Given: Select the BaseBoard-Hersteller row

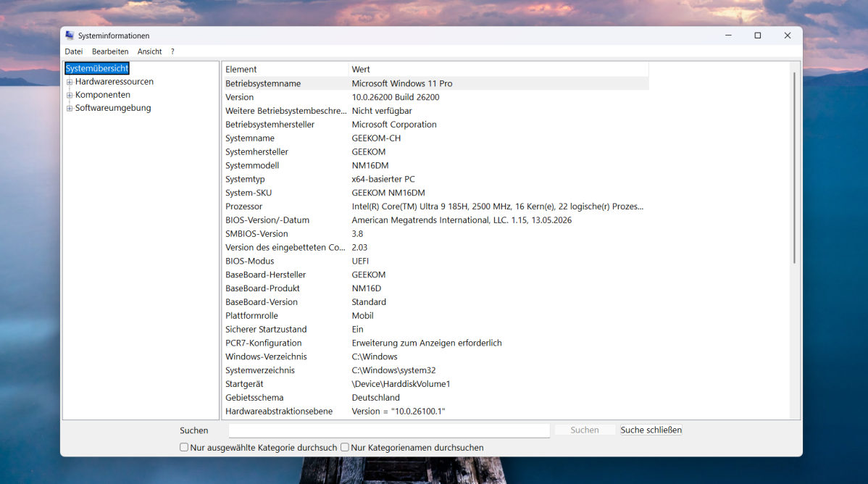Looking at the screenshot, I should [x=435, y=275].
